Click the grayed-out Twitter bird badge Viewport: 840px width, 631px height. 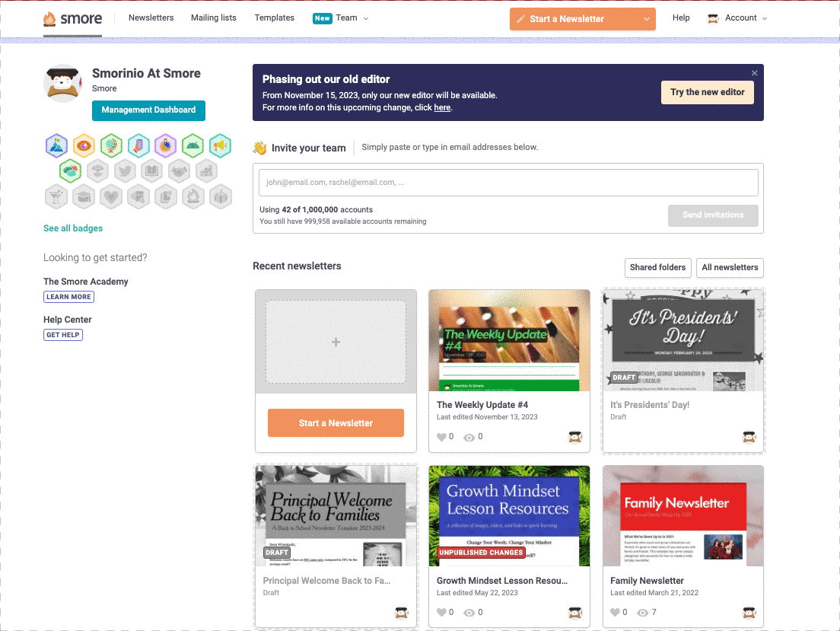(x=125, y=170)
